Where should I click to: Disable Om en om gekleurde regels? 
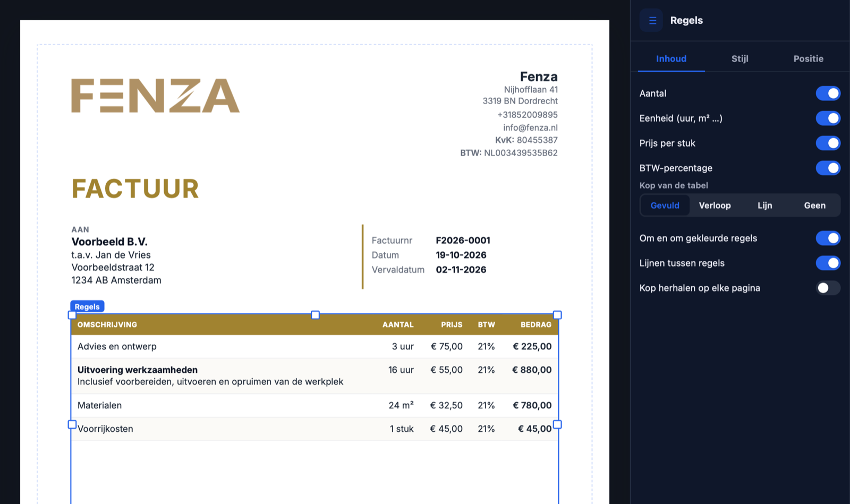pos(828,238)
